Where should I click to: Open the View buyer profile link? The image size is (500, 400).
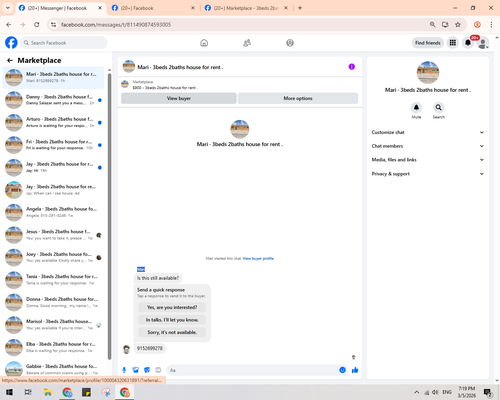[258, 258]
